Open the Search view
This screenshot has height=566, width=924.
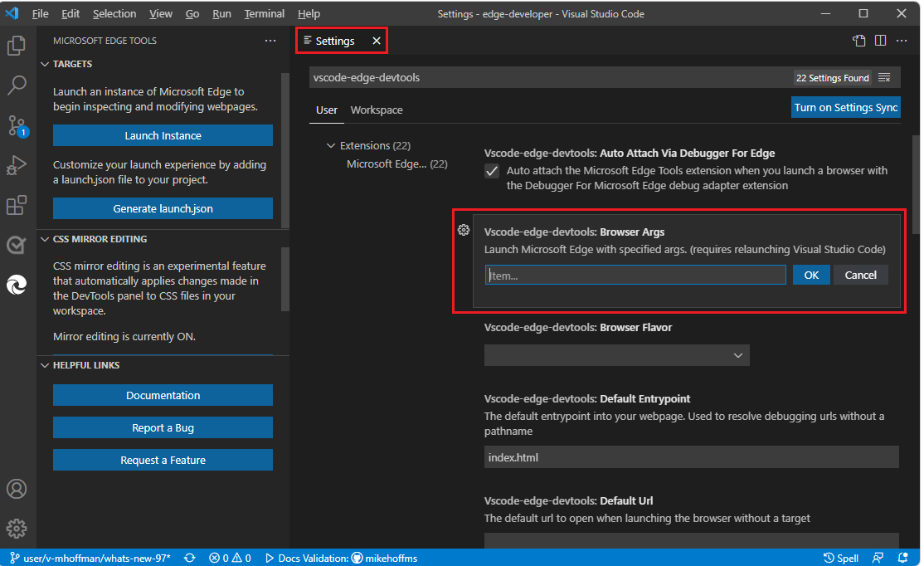17,85
